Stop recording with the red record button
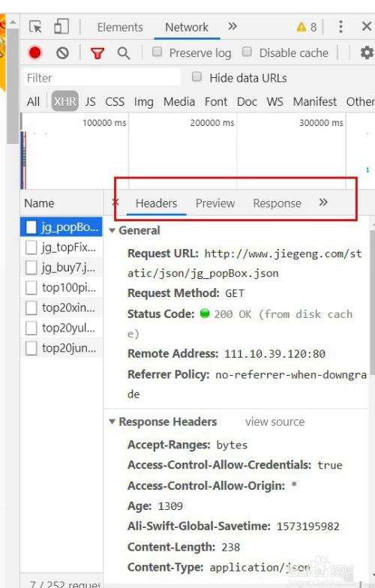Screen dimensions: 375x588 (35, 52)
